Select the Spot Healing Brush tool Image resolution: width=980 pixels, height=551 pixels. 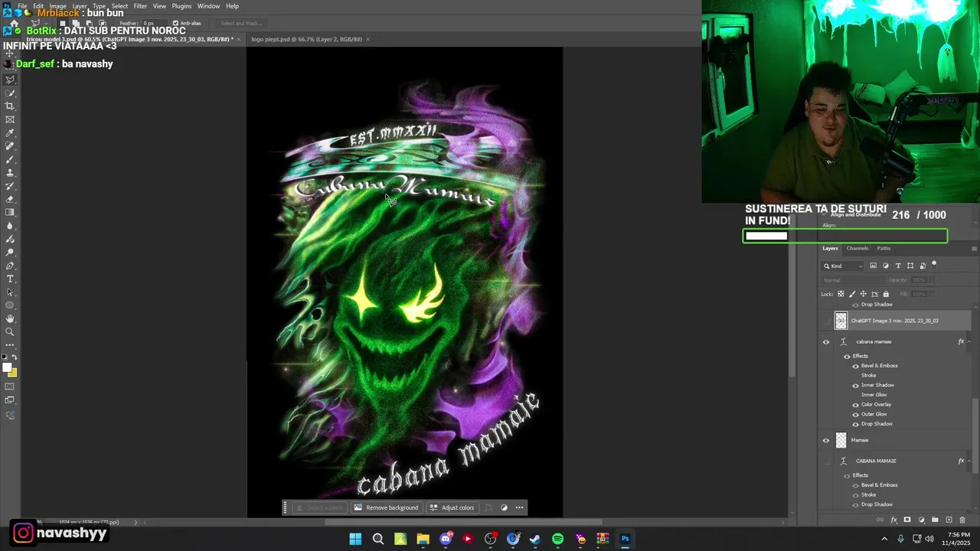coord(10,146)
